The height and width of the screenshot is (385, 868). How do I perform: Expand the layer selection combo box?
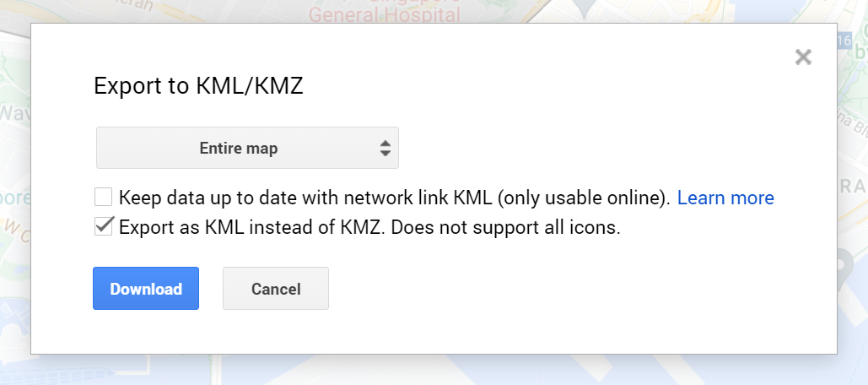(x=247, y=149)
